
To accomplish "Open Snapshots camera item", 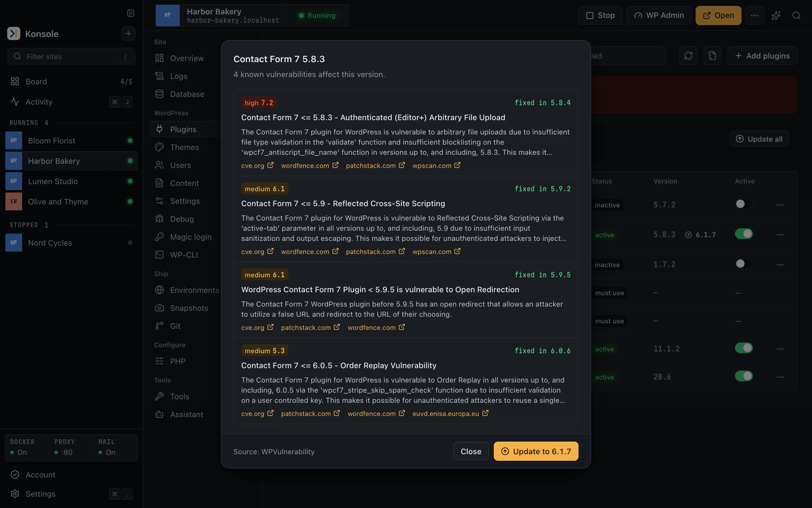I will point(186,308).
